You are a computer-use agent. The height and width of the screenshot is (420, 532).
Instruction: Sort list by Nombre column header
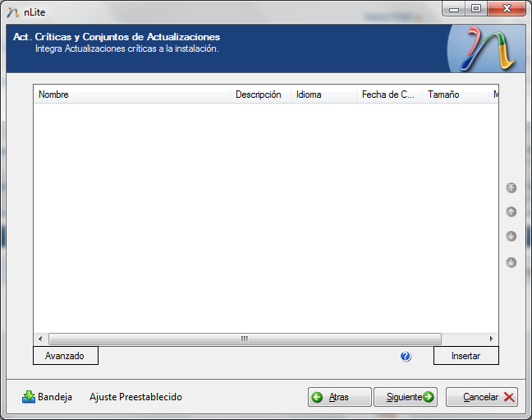pyautogui.click(x=131, y=95)
